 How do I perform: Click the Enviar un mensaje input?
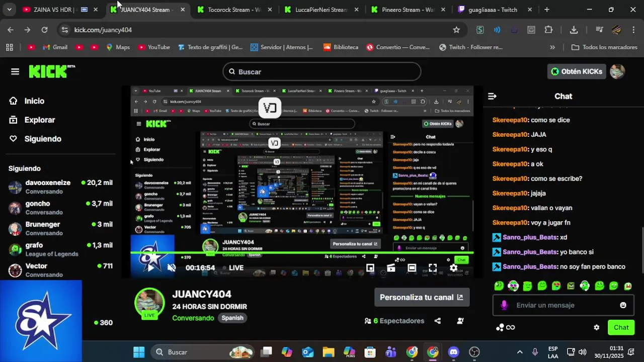[563, 305]
